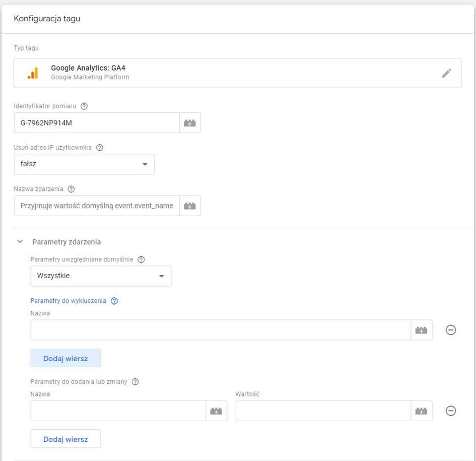Show help for Parametry do dodania lub zmiany
Viewport: 476px width, 461px height.
pyautogui.click(x=135, y=382)
